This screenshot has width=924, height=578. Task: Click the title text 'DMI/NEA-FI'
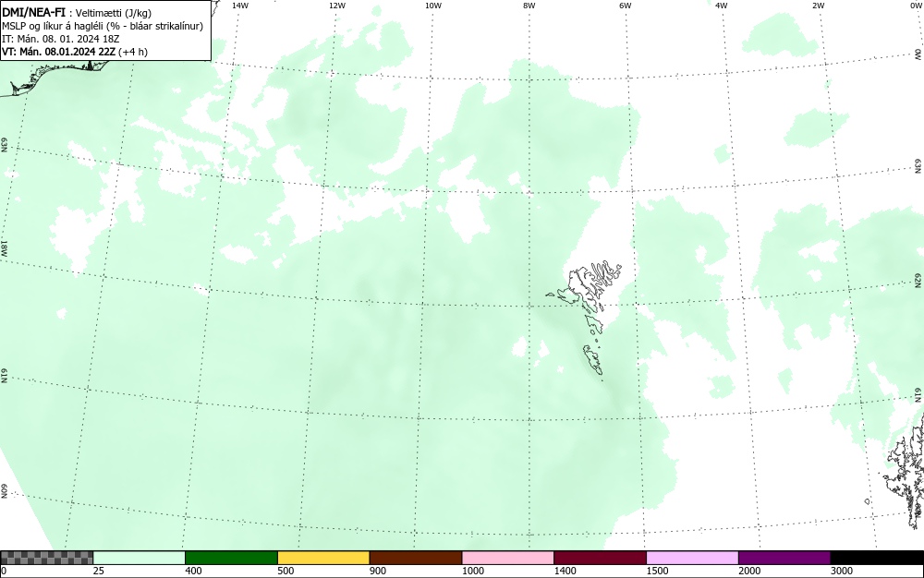pyautogui.click(x=33, y=12)
